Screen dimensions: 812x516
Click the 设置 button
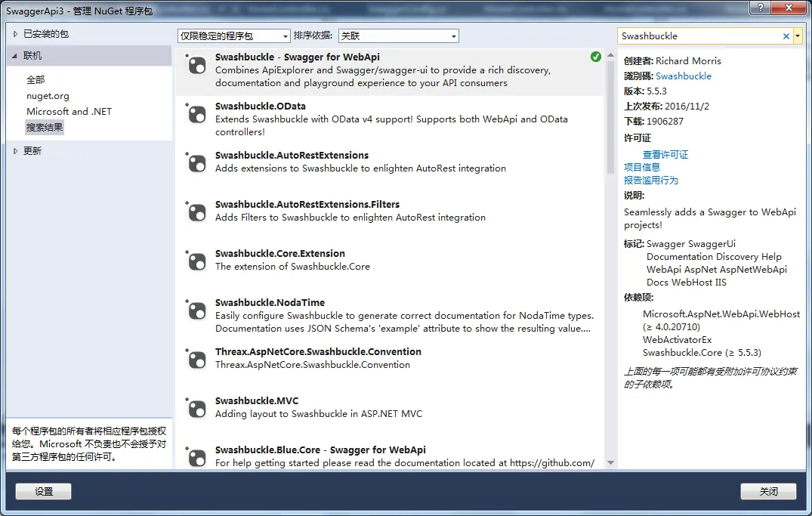point(44,492)
